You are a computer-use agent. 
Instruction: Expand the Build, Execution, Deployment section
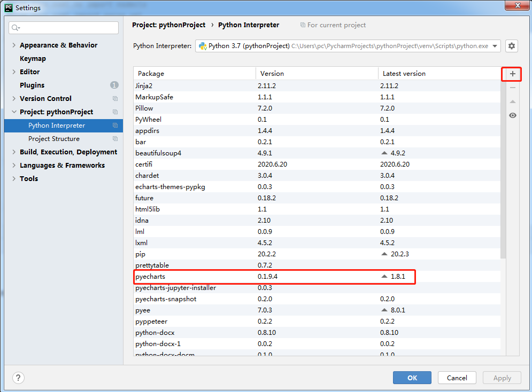tap(14, 152)
